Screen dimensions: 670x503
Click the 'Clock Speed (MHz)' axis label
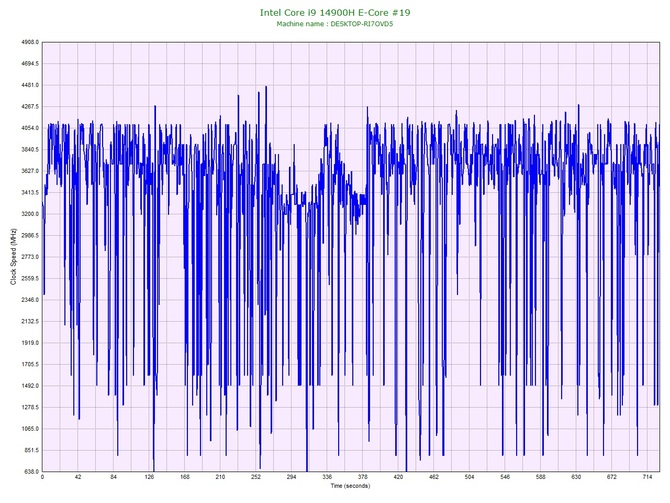click(x=14, y=257)
